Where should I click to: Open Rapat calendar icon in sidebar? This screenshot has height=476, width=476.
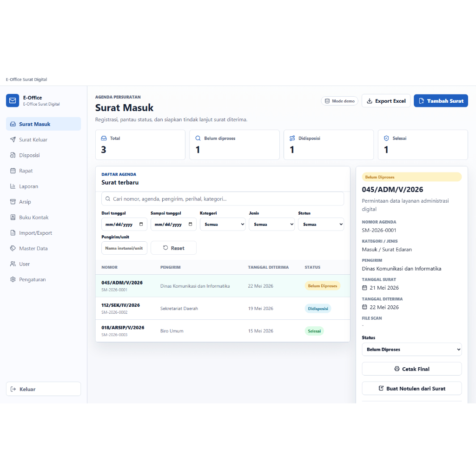tap(13, 171)
